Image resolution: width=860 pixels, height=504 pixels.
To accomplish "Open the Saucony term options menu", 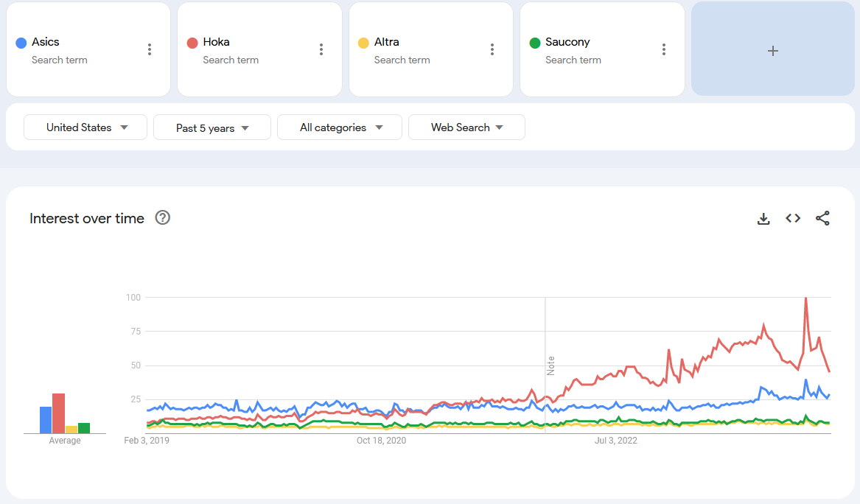I will [664, 49].
